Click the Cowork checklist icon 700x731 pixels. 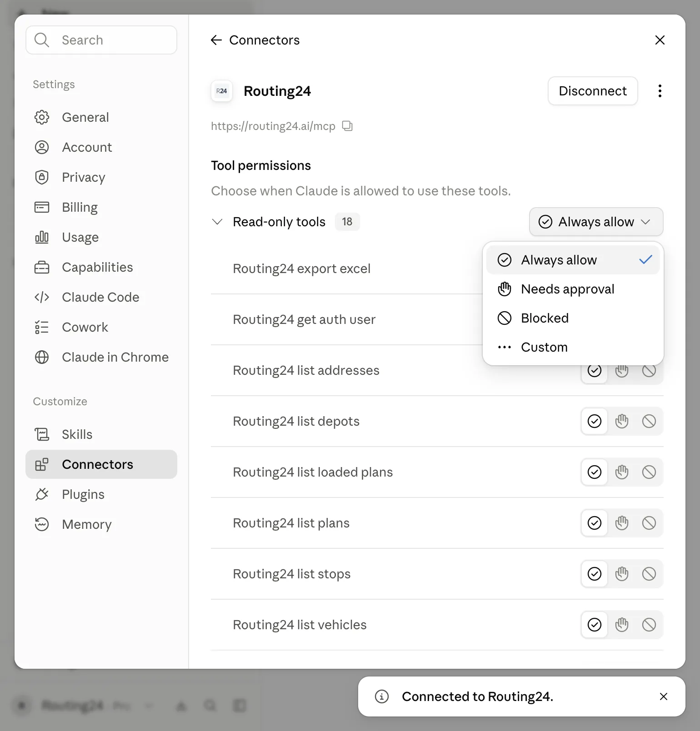point(42,327)
